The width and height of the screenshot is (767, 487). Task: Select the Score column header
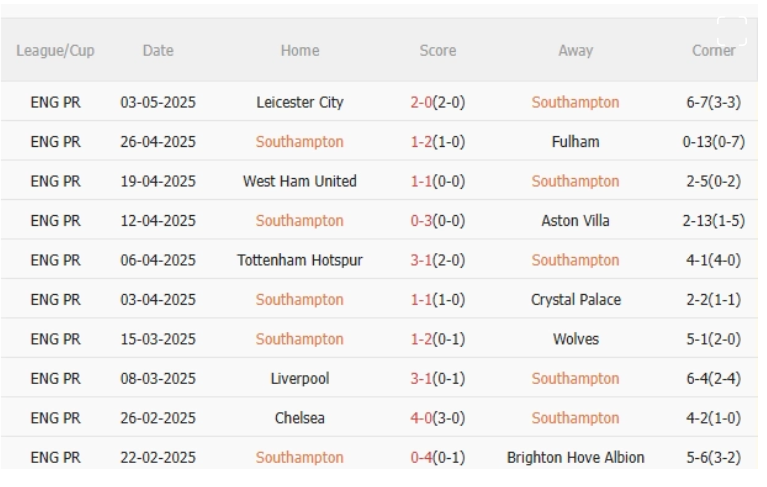(438, 50)
